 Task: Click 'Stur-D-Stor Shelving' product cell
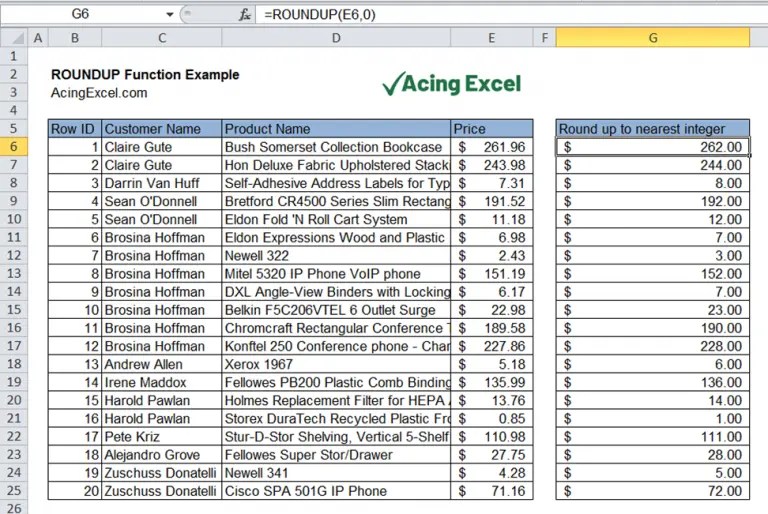[336, 437]
